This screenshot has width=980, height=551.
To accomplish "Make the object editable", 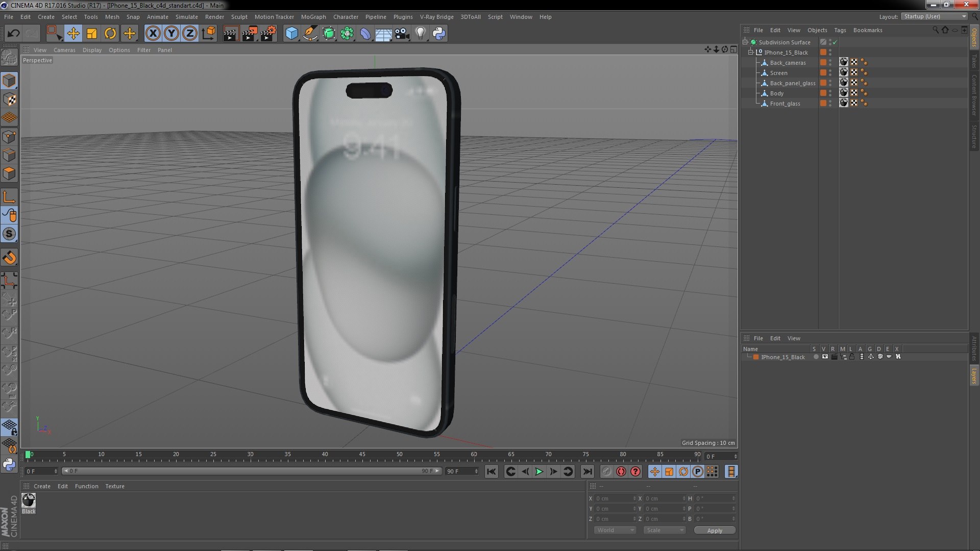I will pos(9,58).
